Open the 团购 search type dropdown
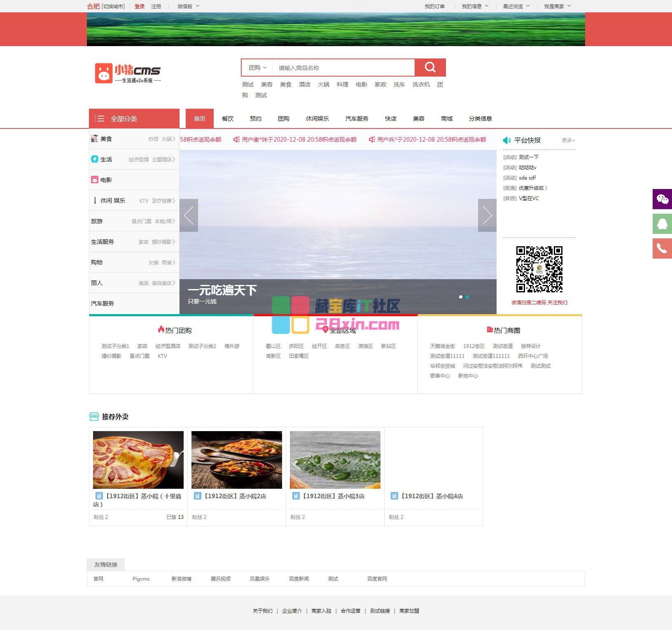The image size is (672, 630). click(x=257, y=68)
